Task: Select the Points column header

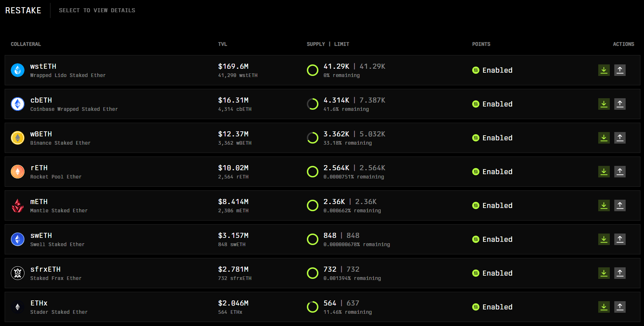Action: pos(481,44)
